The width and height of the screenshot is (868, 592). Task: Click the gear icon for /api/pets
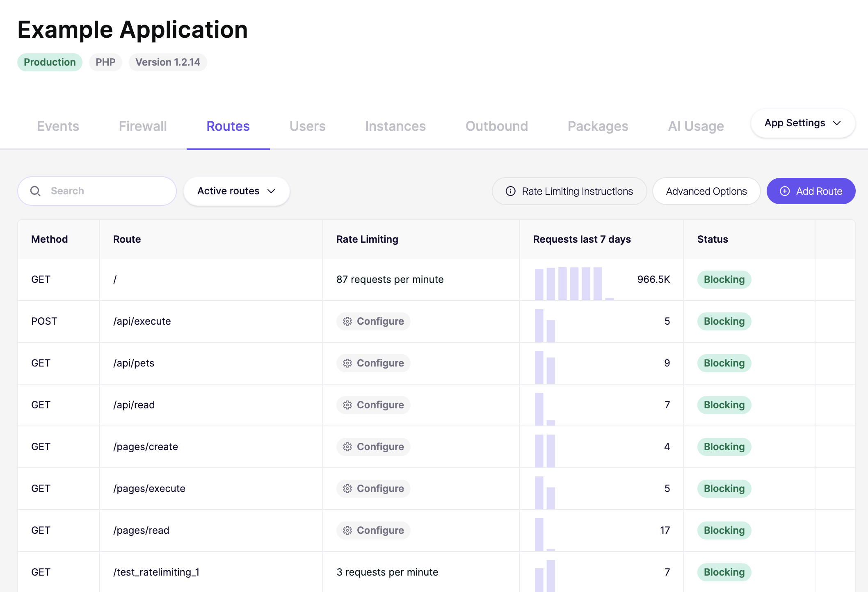[x=347, y=363]
